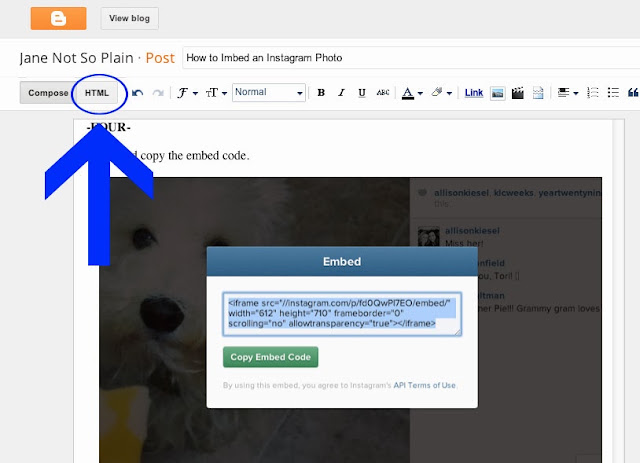
Task: Toggle italic formatting
Action: point(342,93)
